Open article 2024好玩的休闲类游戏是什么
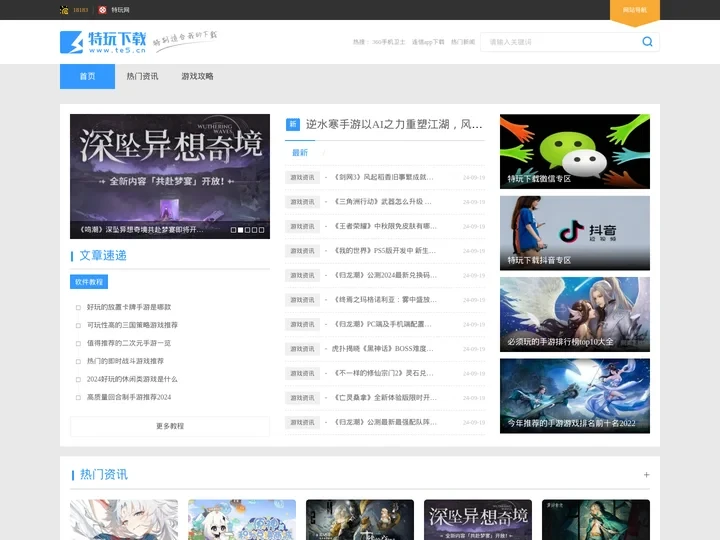This screenshot has height=540, width=720. click(132, 379)
